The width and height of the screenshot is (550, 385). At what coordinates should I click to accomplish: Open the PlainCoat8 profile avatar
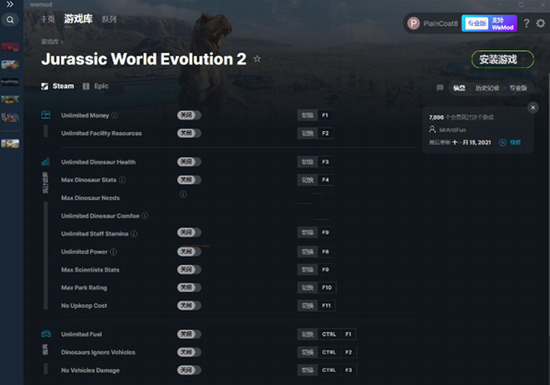point(414,23)
